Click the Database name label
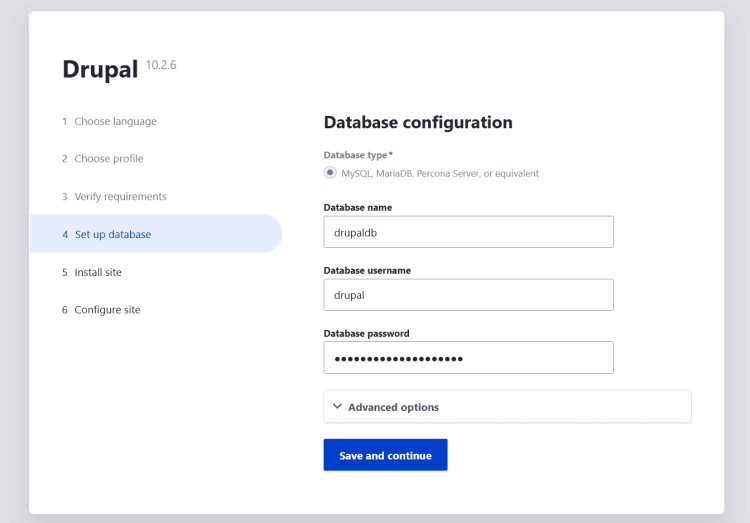 click(x=358, y=208)
